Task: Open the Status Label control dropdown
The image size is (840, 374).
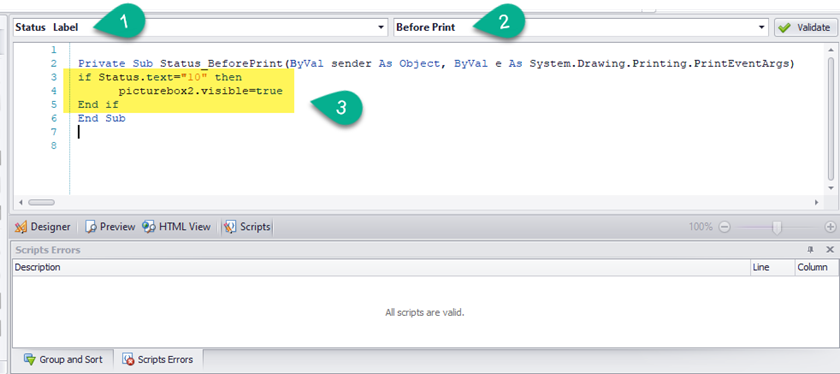Action: (381, 27)
